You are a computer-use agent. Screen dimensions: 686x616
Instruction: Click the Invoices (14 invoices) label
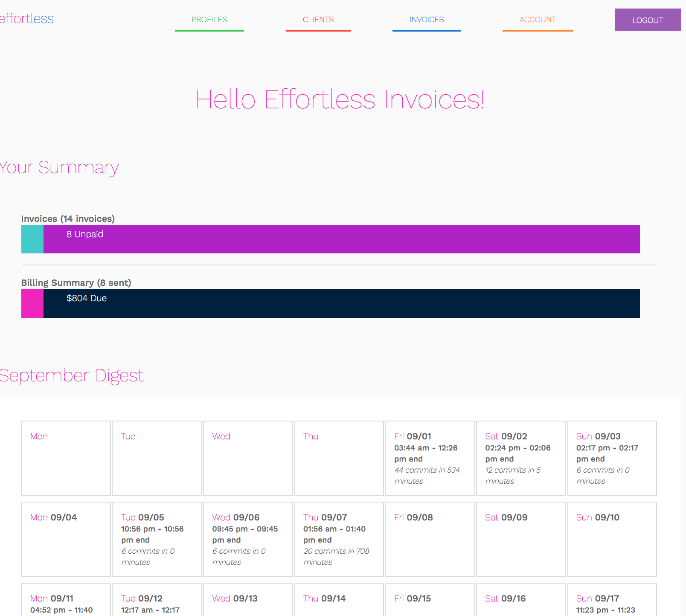point(68,218)
